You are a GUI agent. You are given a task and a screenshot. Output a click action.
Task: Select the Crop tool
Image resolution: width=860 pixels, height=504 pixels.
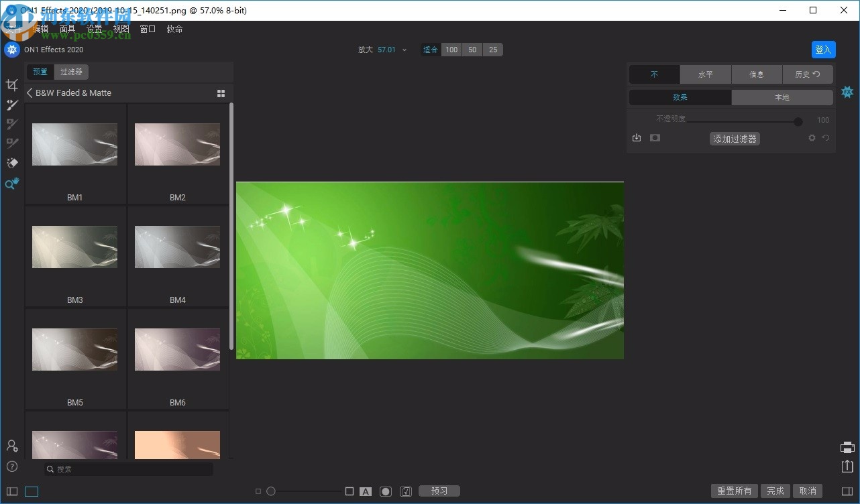click(x=11, y=85)
